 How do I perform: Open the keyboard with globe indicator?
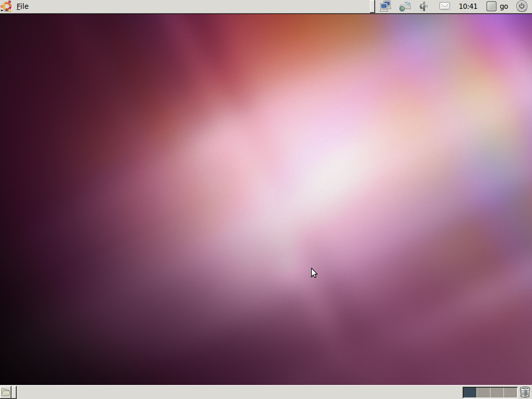coord(405,6)
